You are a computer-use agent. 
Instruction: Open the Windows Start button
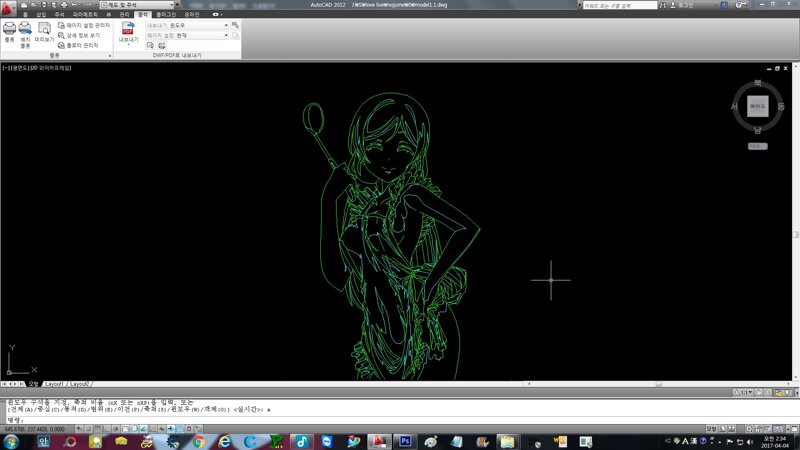point(11,442)
